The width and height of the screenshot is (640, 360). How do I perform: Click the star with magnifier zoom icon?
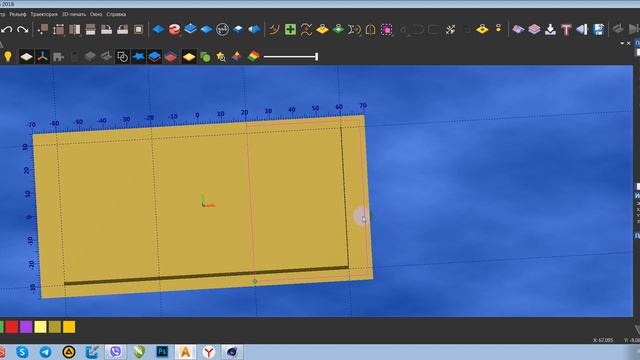[221, 57]
